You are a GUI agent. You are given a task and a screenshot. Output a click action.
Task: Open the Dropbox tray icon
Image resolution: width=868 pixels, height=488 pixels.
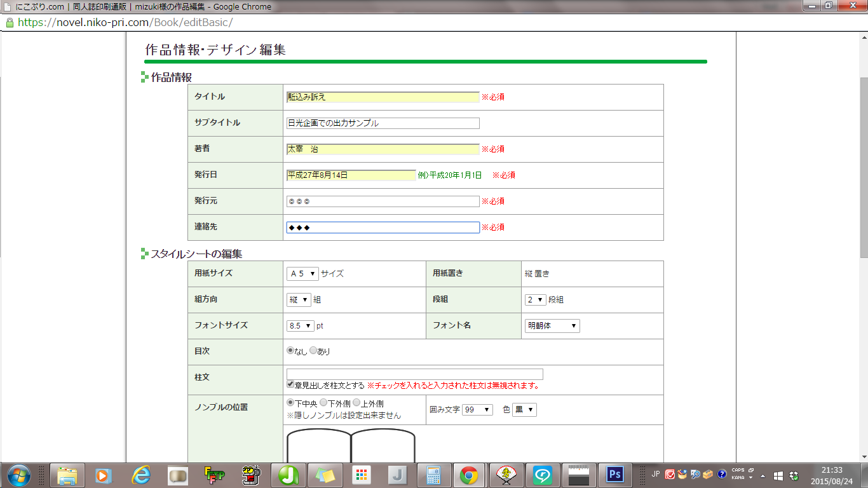pyautogui.click(x=794, y=475)
